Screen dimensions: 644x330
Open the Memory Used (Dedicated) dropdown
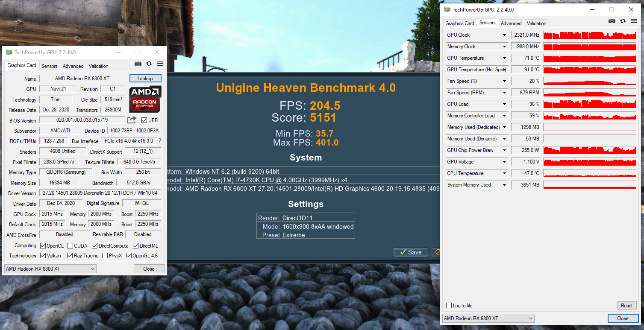coord(504,127)
